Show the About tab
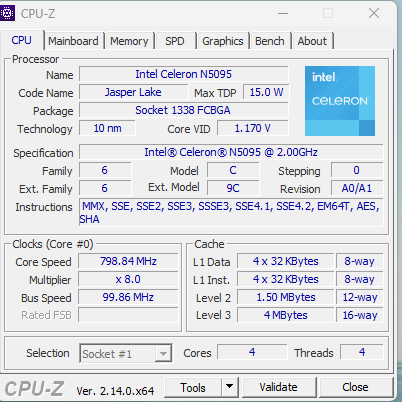This screenshot has height=402, width=402. coord(312,41)
